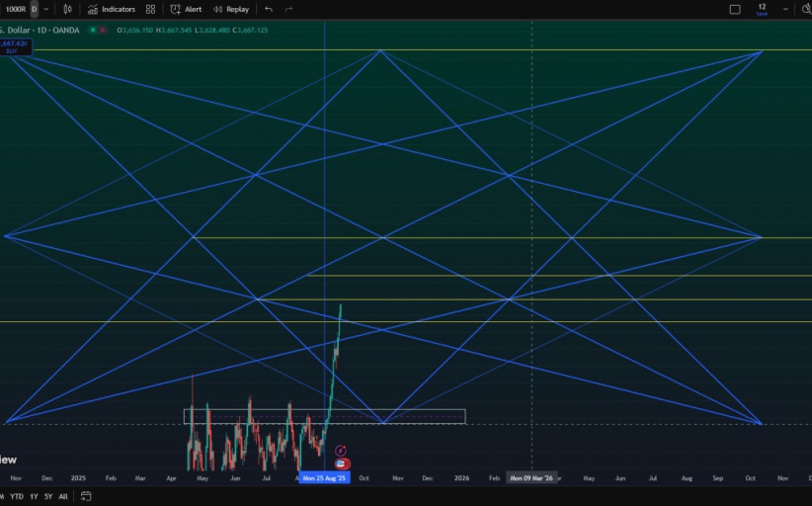This screenshot has width=812, height=506.
Task: Toggle the green market status indicator
Action: [94, 30]
